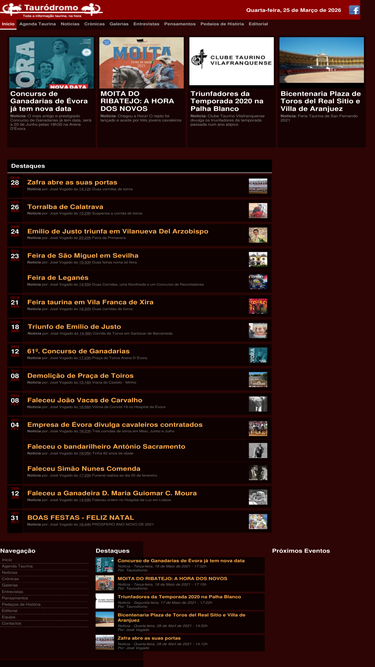Open the 'Feira de Leganés' article
The width and height of the screenshot is (375, 667).
click(x=58, y=278)
